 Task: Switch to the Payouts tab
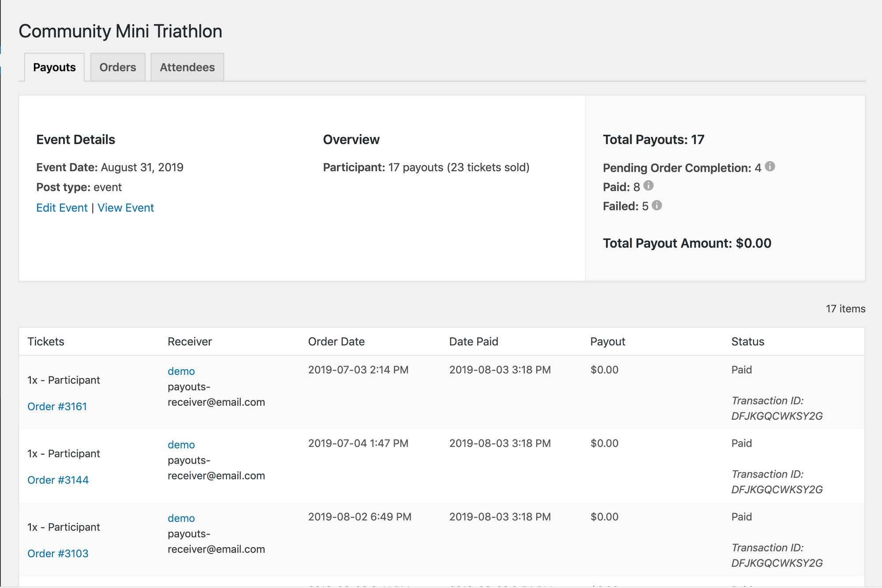click(54, 67)
